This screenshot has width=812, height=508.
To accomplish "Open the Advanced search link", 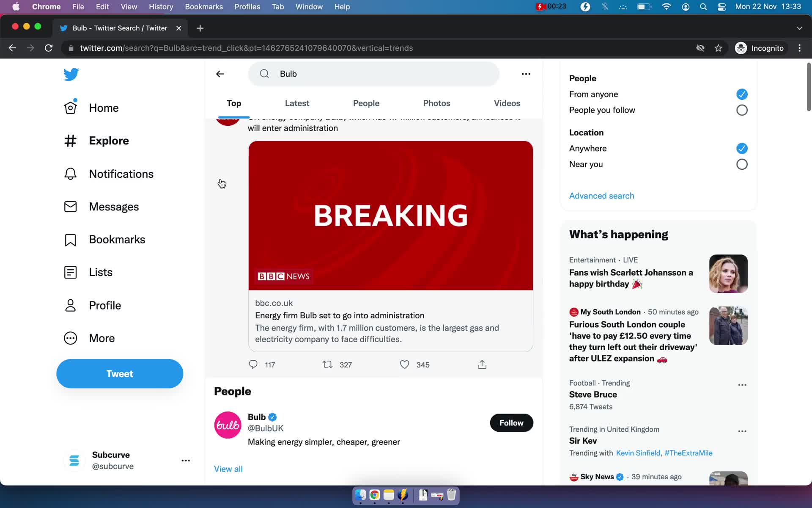I will click(601, 196).
